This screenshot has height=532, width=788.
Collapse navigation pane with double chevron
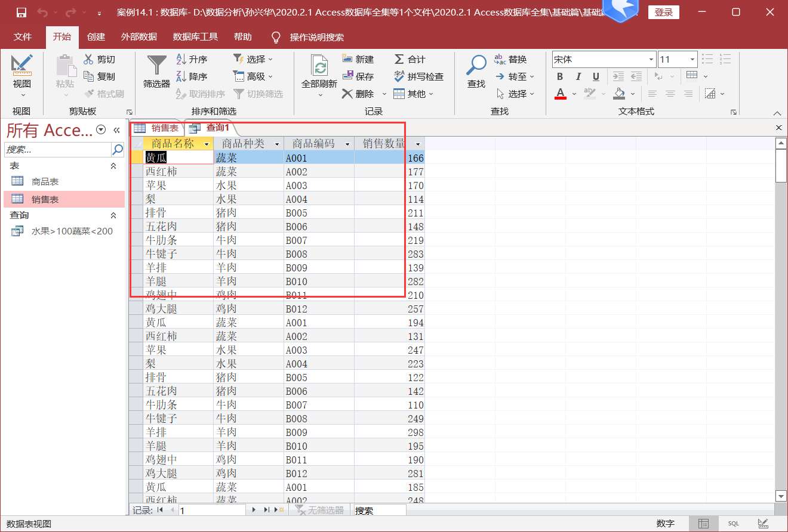tap(117, 130)
